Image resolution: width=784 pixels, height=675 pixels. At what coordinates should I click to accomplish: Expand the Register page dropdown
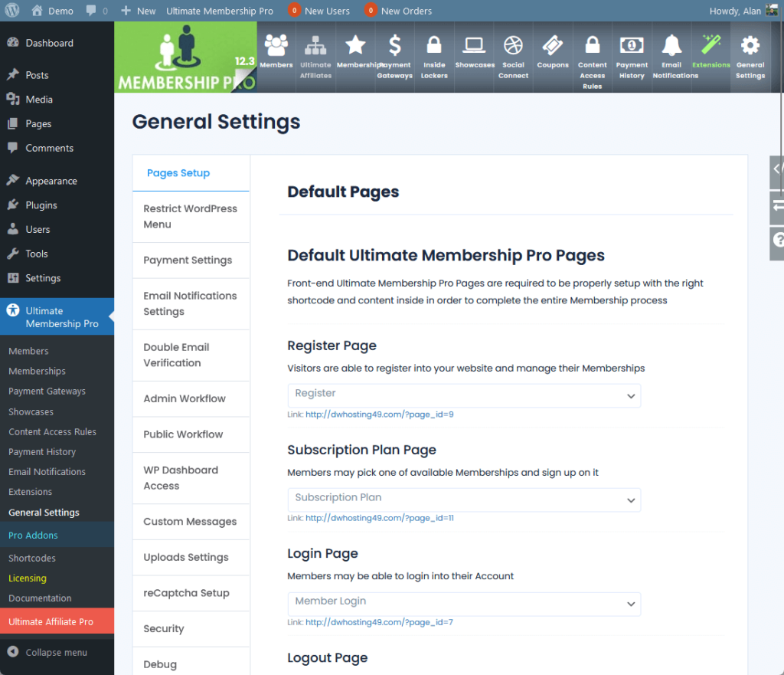pyautogui.click(x=464, y=395)
